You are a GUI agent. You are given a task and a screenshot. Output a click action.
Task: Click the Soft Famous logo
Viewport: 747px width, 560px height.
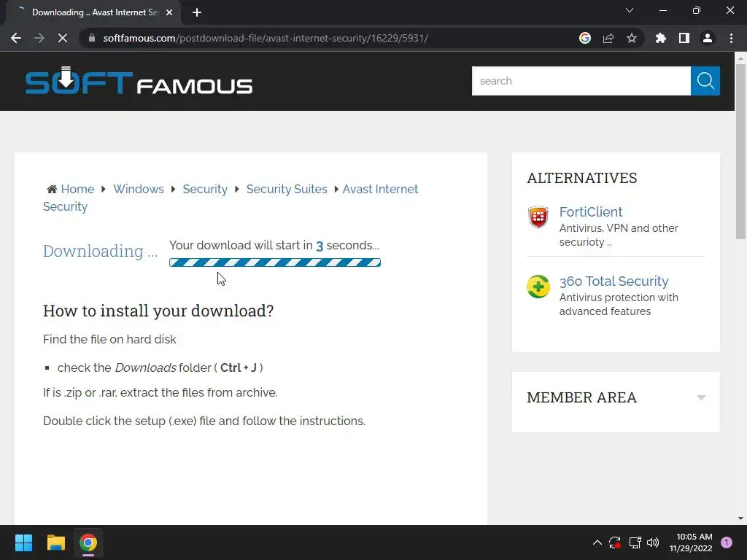click(139, 81)
